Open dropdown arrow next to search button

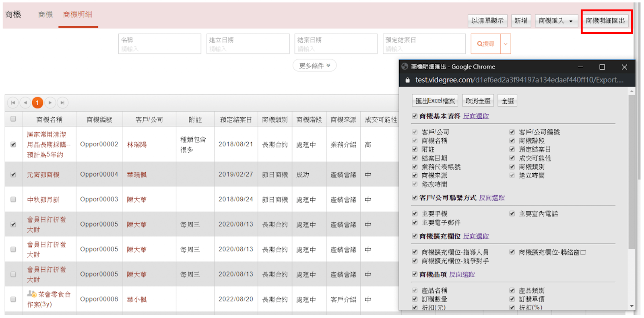(x=506, y=44)
